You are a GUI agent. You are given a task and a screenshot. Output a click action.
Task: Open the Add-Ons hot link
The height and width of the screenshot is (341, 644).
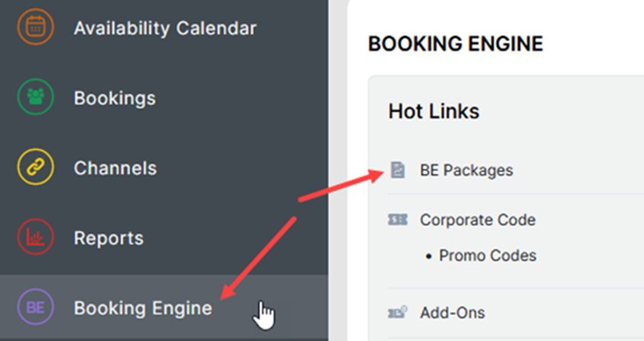coord(452,313)
